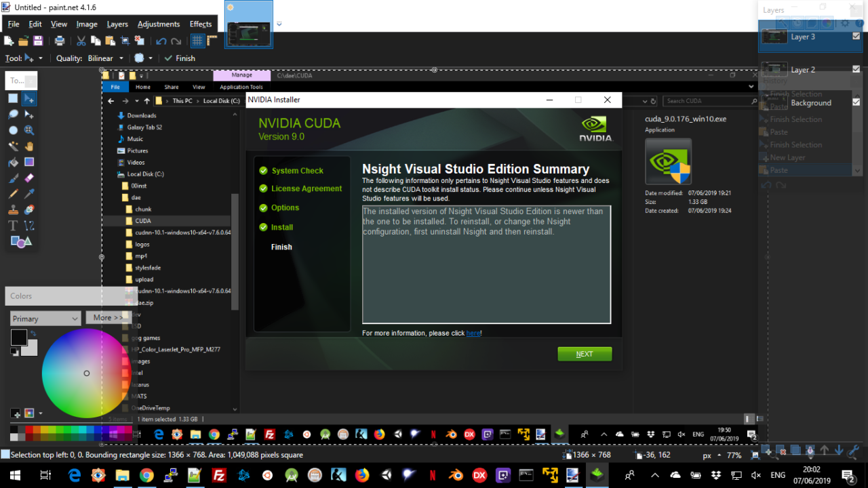Click the Windows Start button

14,475
